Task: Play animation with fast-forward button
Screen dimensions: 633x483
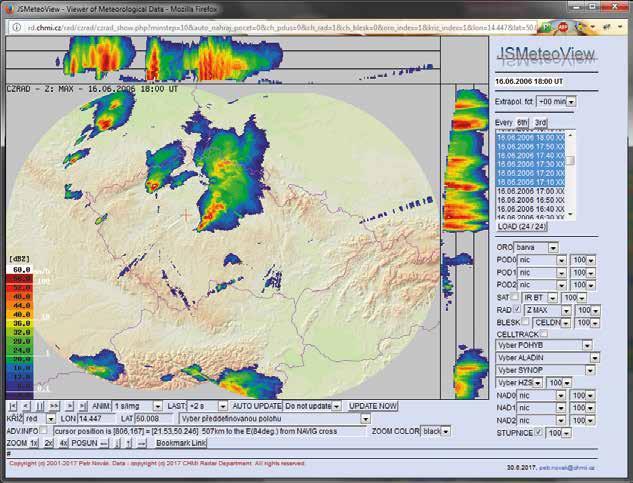Action: pos(54,406)
